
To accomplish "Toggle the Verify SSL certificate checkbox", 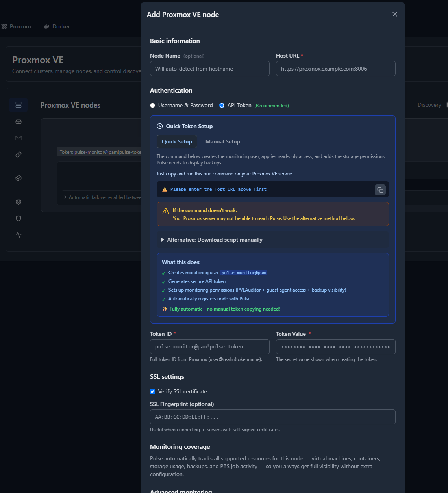I will tap(153, 392).
